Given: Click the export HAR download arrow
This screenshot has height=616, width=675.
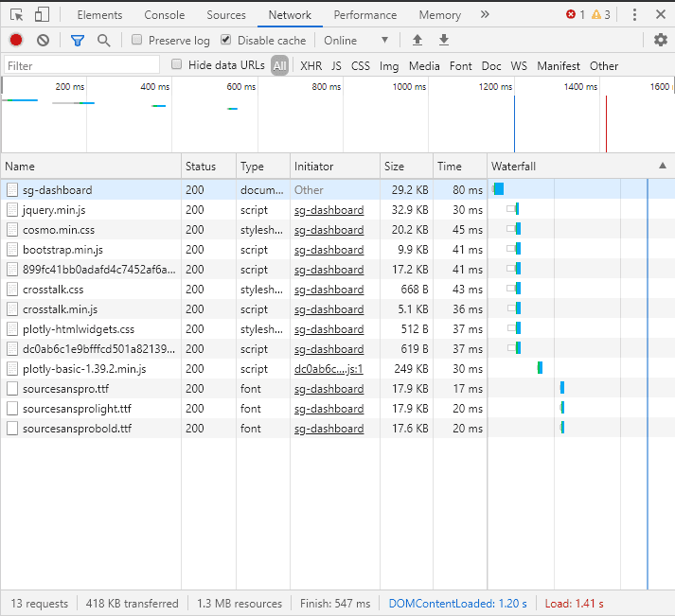Looking at the screenshot, I should coord(443,41).
